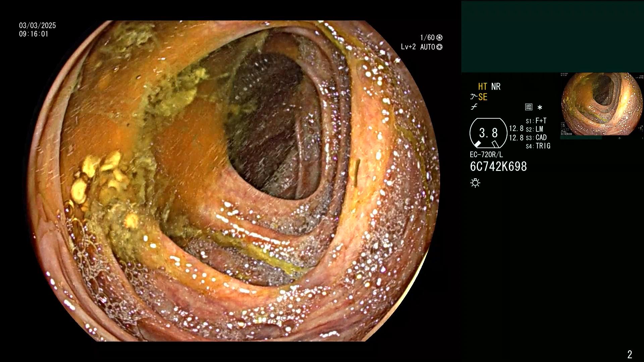
Task: Click the AUTO exposure mode text
Action: [x=428, y=47]
